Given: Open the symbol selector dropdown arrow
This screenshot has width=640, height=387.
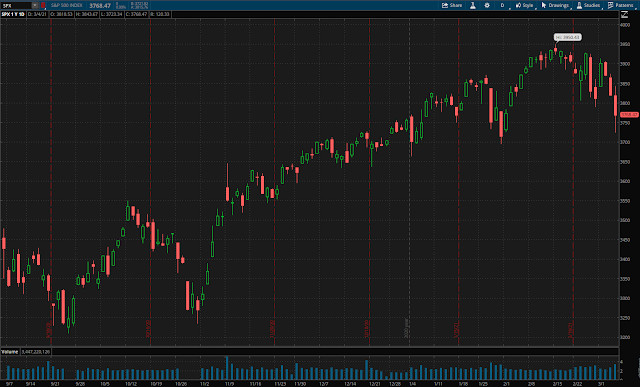Looking at the screenshot, I should pyautogui.click(x=35, y=5).
